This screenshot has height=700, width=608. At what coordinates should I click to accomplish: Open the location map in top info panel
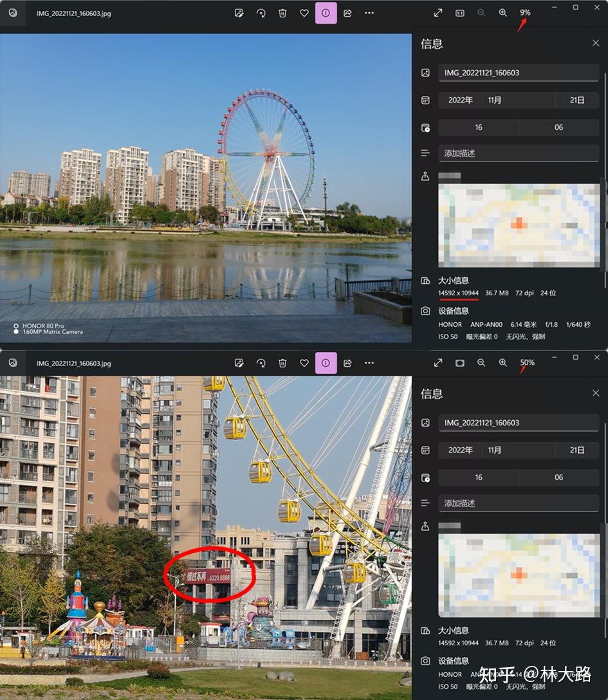tap(519, 225)
